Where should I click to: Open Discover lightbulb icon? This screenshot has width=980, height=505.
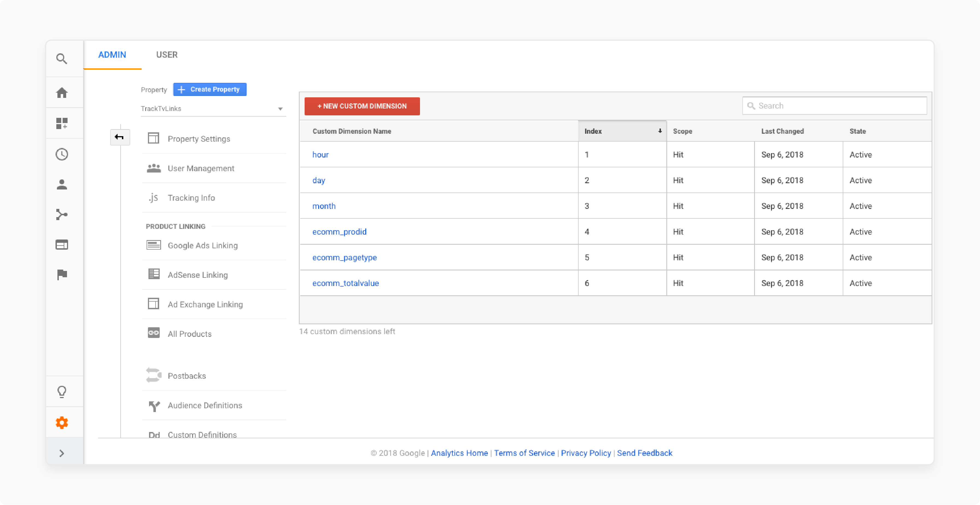(62, 392)
